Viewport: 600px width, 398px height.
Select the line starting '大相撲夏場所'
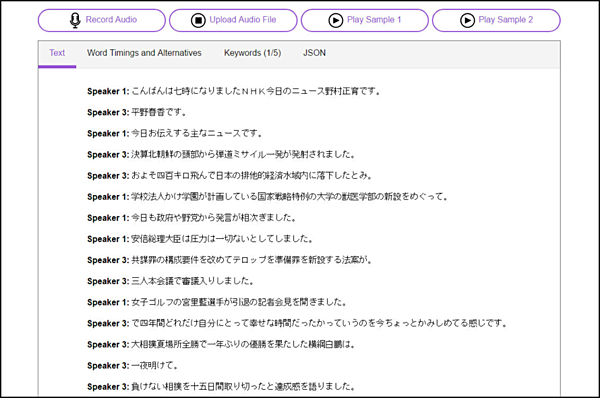pyautogui.click(x=222, y=344)
